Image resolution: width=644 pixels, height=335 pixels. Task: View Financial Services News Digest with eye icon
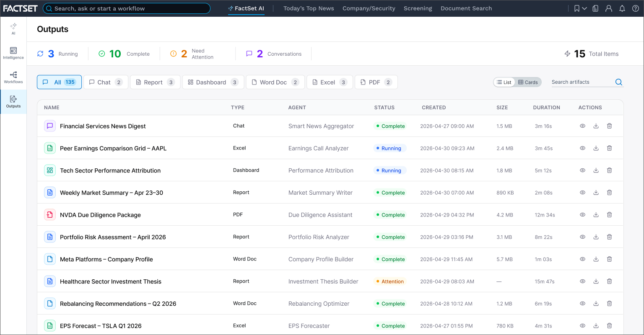click(582, 126)
